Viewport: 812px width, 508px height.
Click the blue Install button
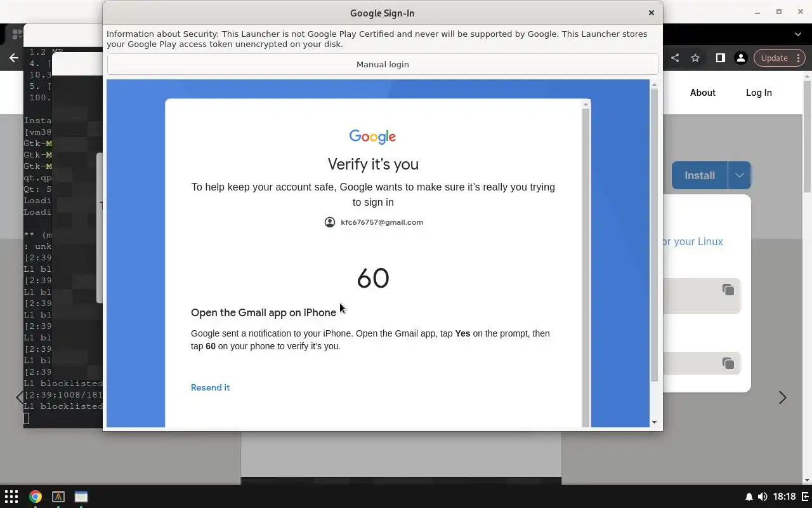(700, 175)
